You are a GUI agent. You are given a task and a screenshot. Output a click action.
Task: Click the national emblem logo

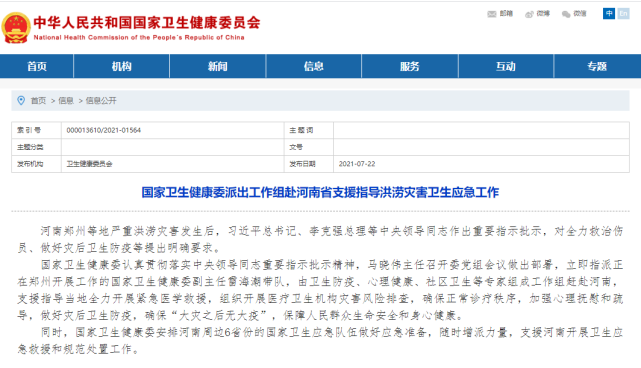click(x=16, y=28)
